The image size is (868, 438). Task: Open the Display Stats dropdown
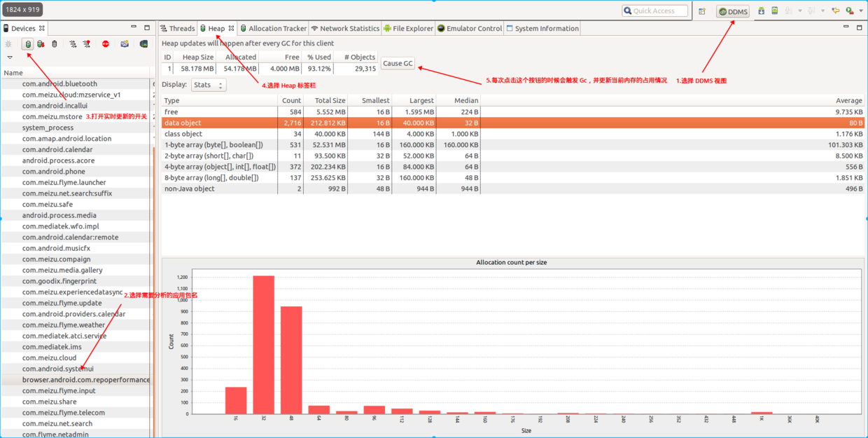pyautogui.click(x=208, y=85)
